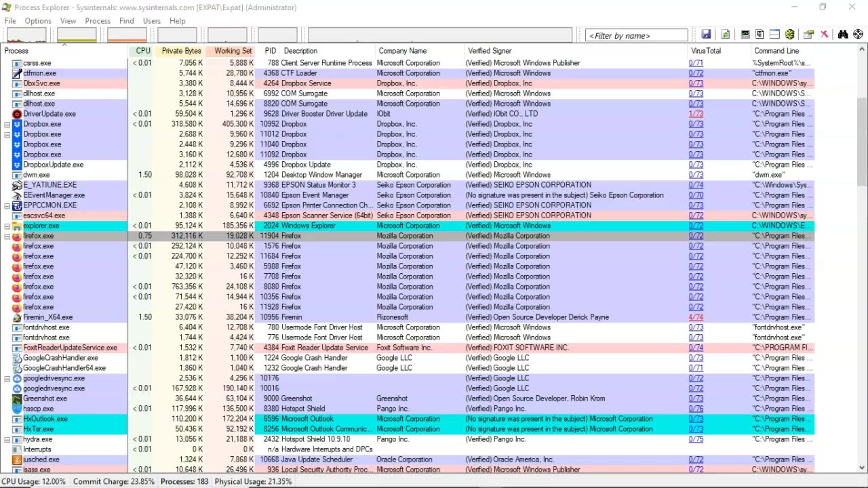Click the HxOutlook.exe icon

[18, 419]
